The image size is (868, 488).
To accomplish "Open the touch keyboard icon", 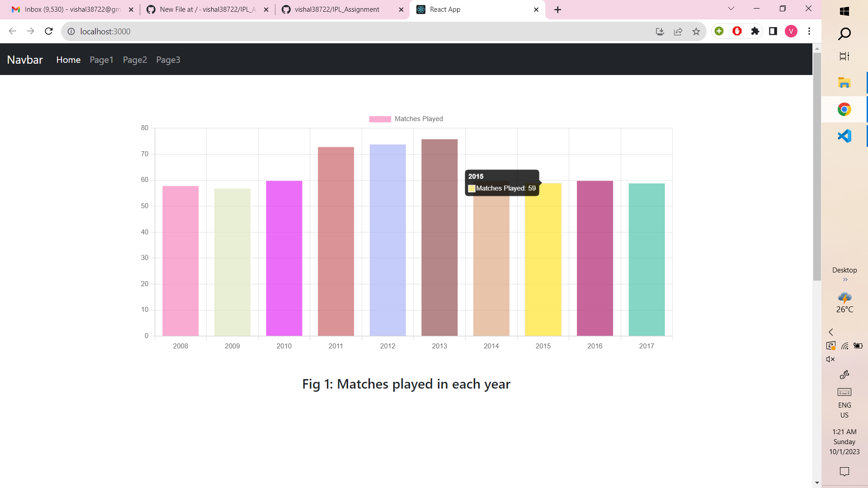I will click(844, 392).
